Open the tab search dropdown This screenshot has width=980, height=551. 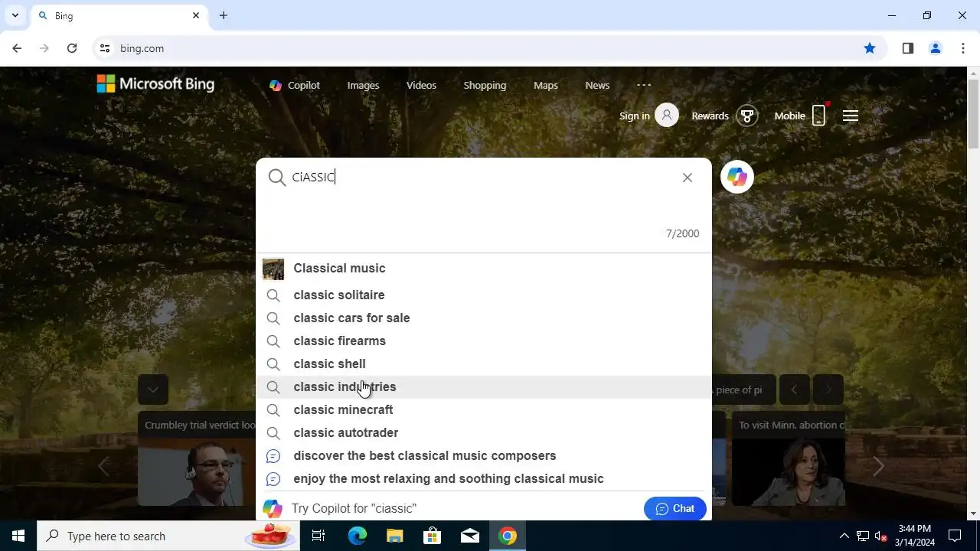(x=15, y=15)
